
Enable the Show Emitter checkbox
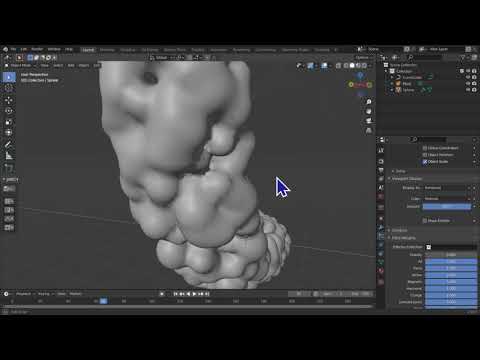[x=425, y=220]
